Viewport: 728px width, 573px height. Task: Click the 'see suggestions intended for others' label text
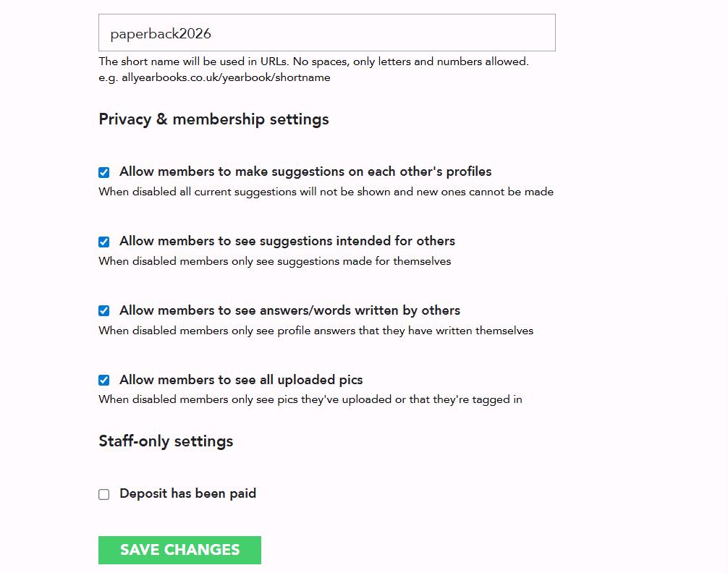287,241
